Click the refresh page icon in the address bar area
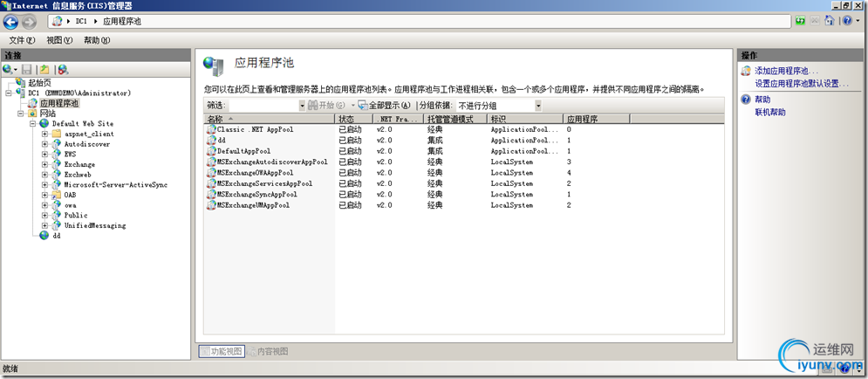The width and height of the screenshot is (868, 379). click(x=800, y=21)
